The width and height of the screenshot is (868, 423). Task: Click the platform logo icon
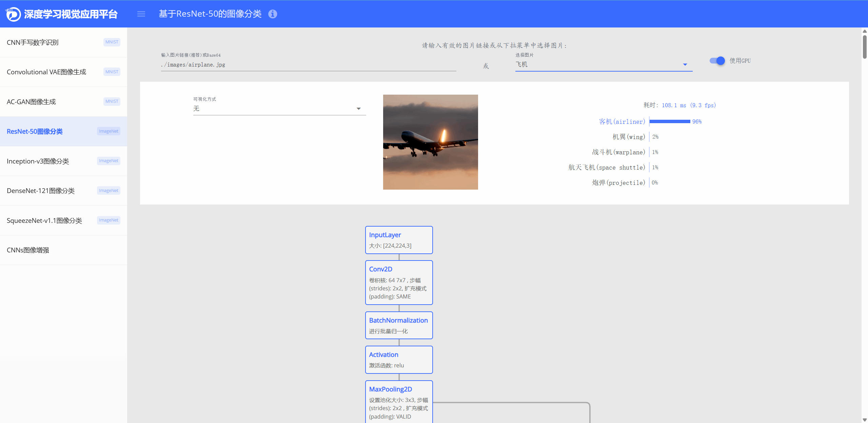click(x=14, y=14)
